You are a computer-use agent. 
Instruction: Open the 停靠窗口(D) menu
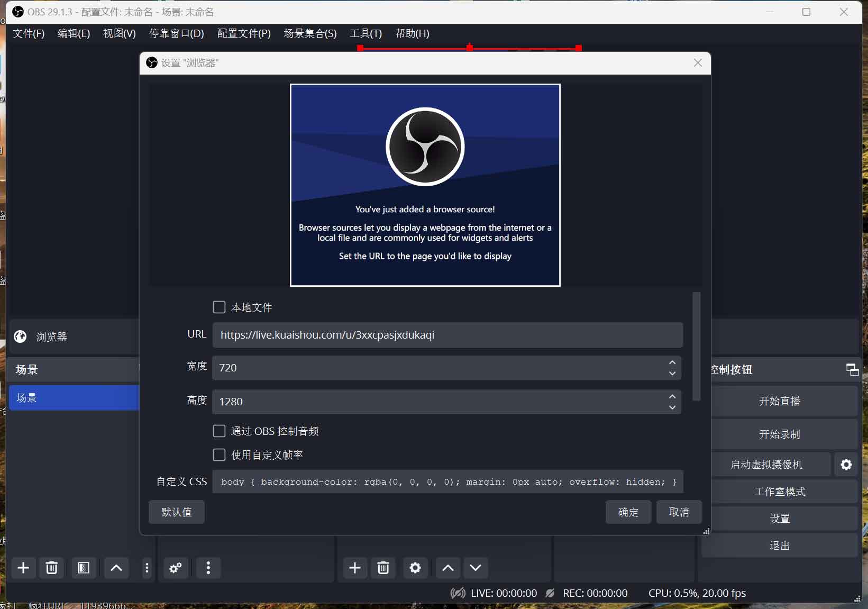point(177,33)
